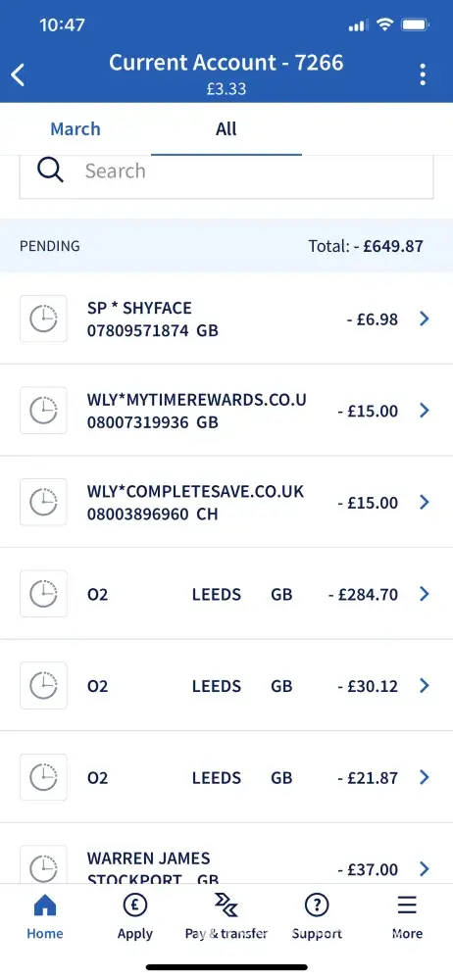This screenshot has width=453, height=980.
Task: Open Home from bottom navigation
Action: tap(44, 917)
